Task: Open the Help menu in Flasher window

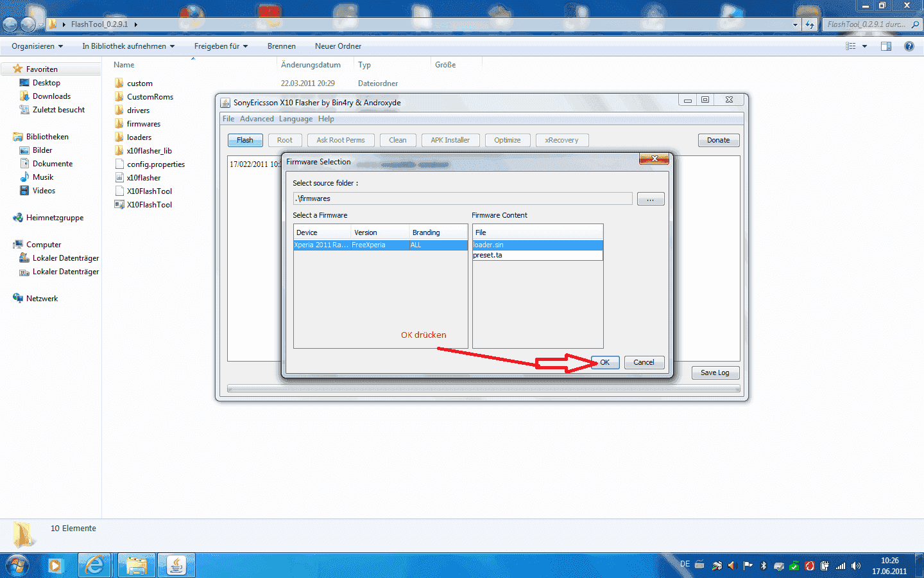Action: click(326, 119)
